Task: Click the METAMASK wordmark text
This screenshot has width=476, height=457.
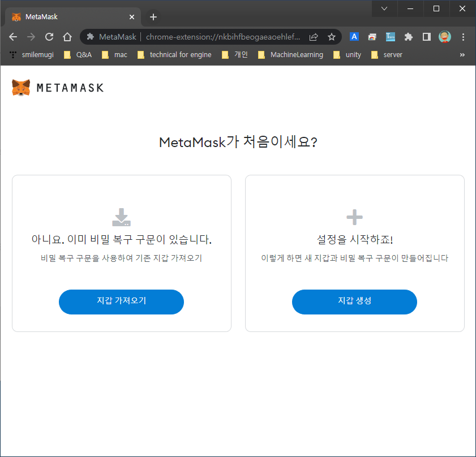Action: [x=70, y=88]
